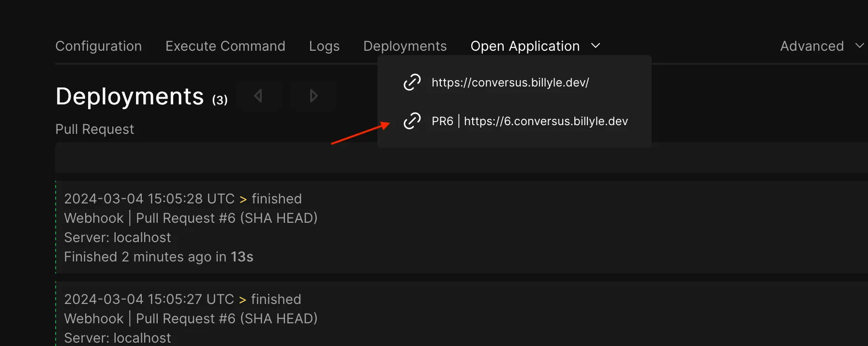The image size is (868, 346).
Task: Click the Pull Request label
Action: coord(94,129)
